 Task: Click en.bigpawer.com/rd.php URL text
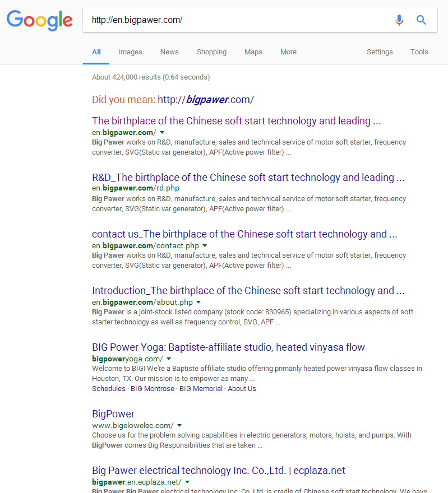click(136, 188)
